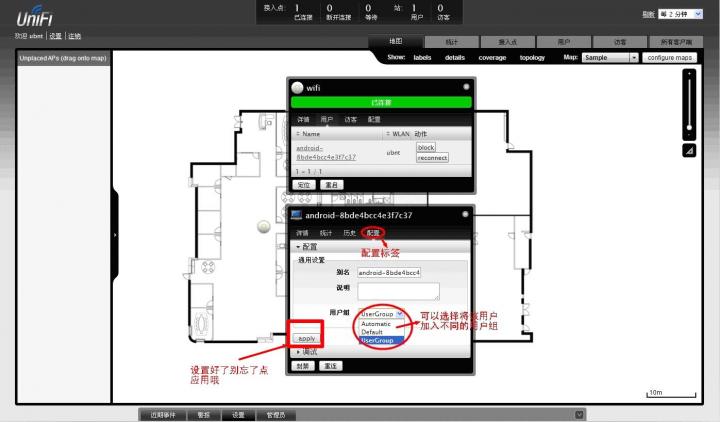
Task: Open 详情 tab in the client panel
Action: point(302,233)
